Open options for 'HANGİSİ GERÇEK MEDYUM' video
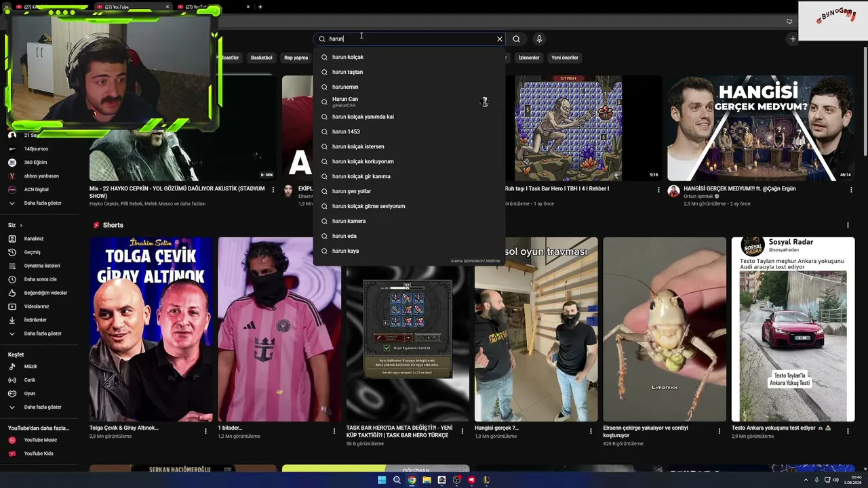Viewport: 868px width, 488px height. [x=851, y=190]
